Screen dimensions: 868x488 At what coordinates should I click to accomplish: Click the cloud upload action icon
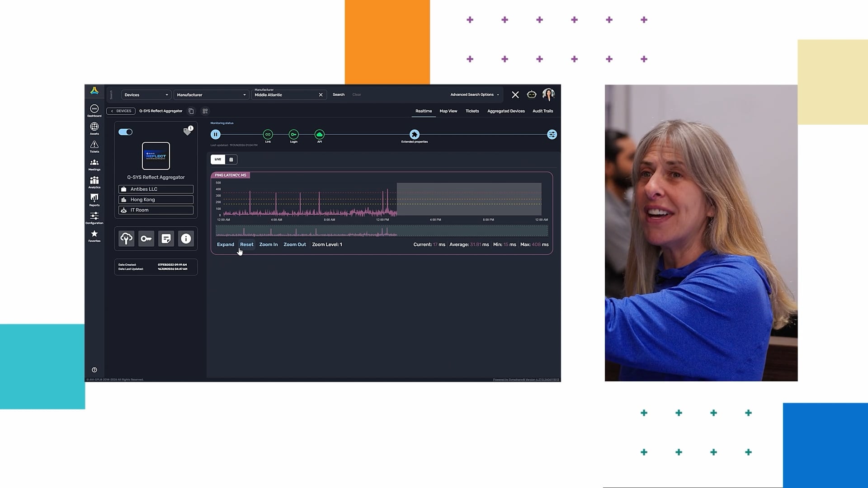click(127, 239)
